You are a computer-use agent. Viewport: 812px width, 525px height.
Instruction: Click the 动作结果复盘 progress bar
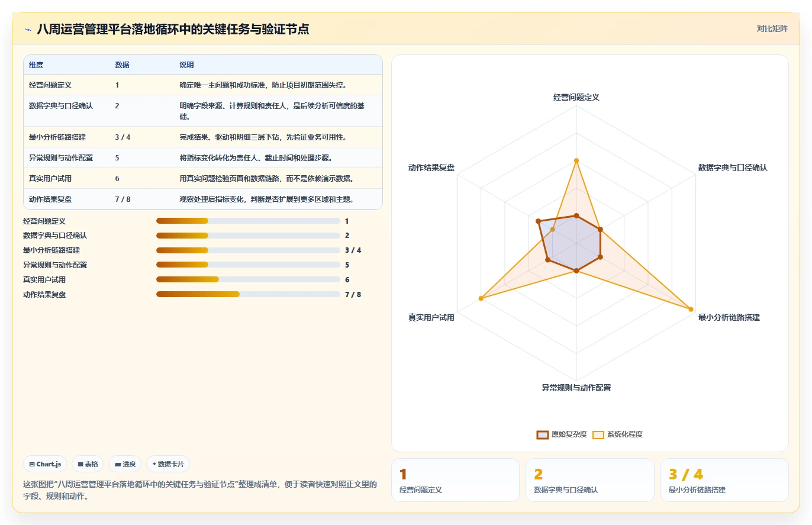[248, 294]
